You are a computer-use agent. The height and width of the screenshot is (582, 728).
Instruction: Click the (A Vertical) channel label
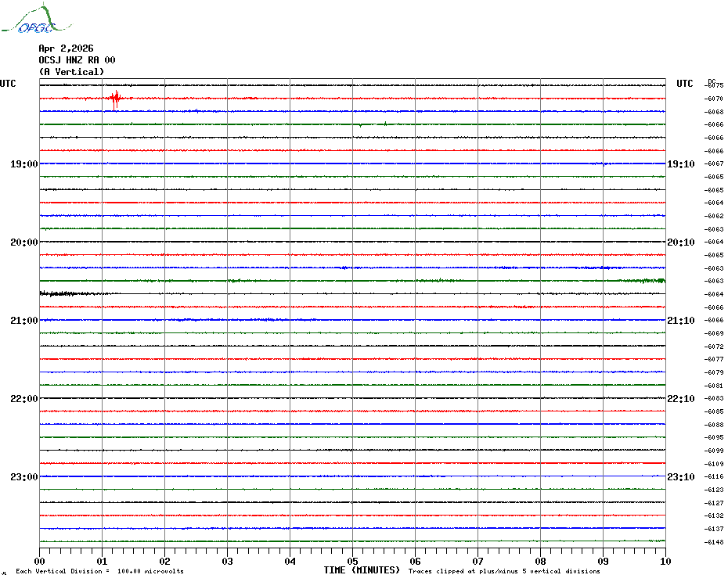click(71, 72)
